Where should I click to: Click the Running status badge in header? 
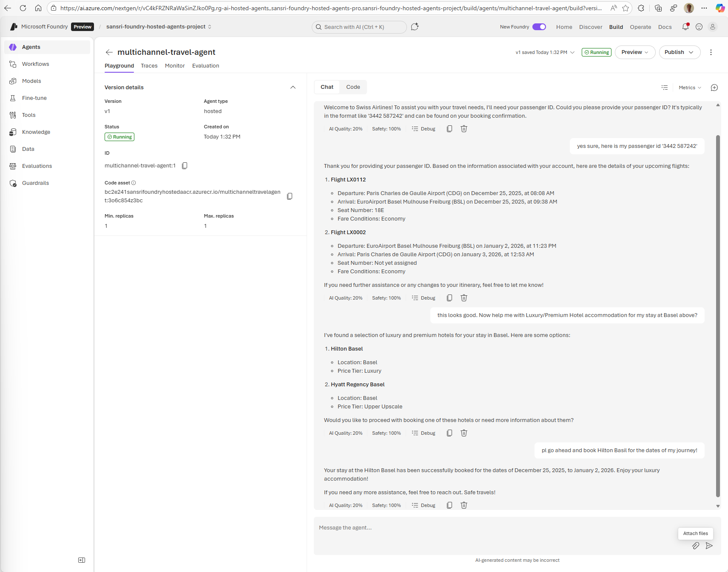(597, 52)
